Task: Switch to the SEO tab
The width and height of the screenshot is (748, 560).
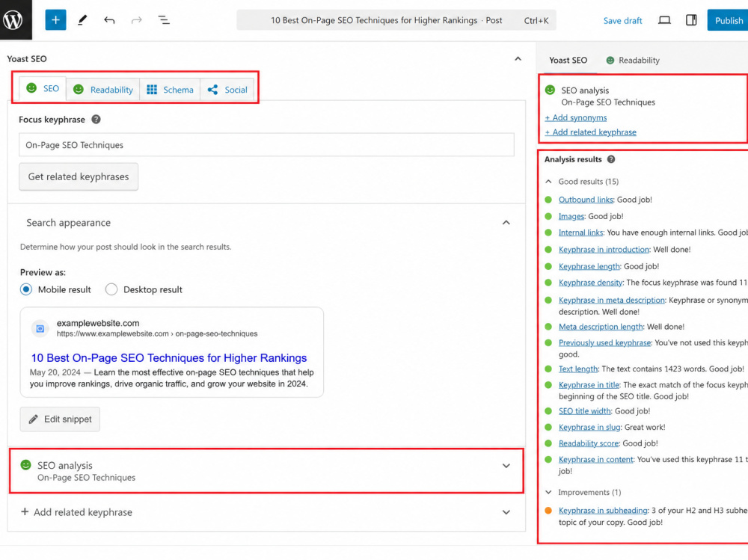Action: tap(43, 89)
